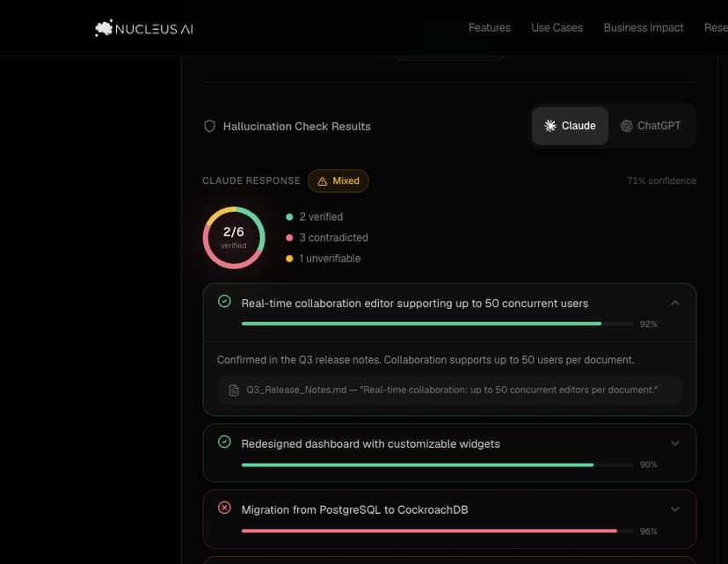Open the Use Cases menu item
The width and height of the screenshot is (728, 564).
pyautogui.click(x=557, y=28)
